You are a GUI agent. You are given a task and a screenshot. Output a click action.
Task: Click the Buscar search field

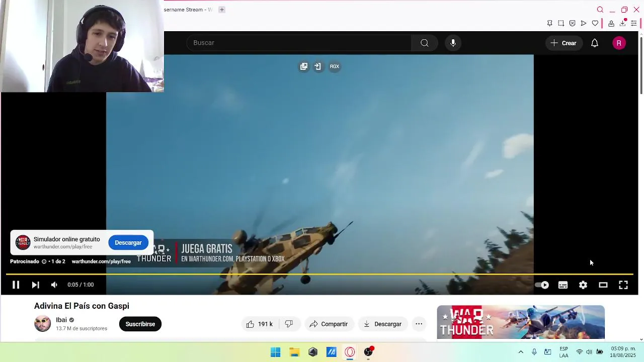tap(299, 43)
